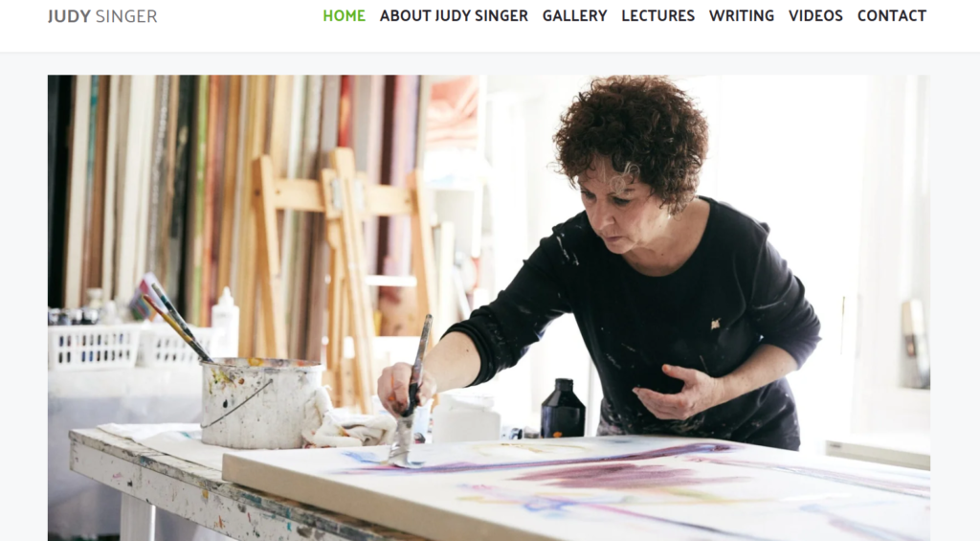Viewport: 980px width, 541px height.
Task: Click the Judy Singer site logo
Action: (x=102, y=16)
